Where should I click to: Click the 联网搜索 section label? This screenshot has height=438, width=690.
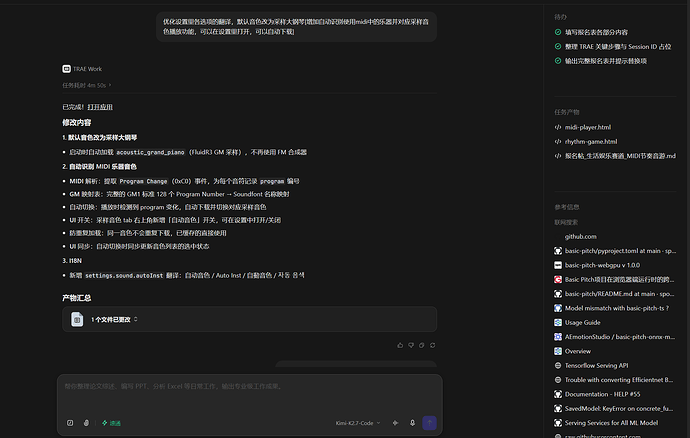566,222
